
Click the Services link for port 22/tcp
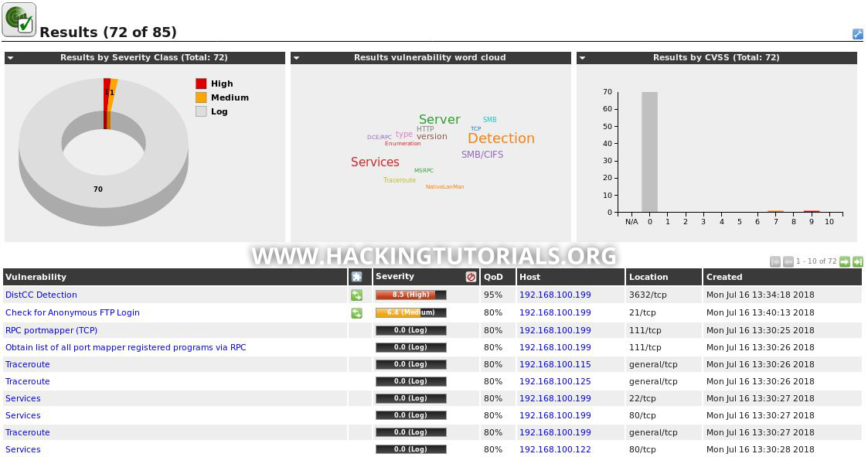pyautogui.click(x=23, y=398)
